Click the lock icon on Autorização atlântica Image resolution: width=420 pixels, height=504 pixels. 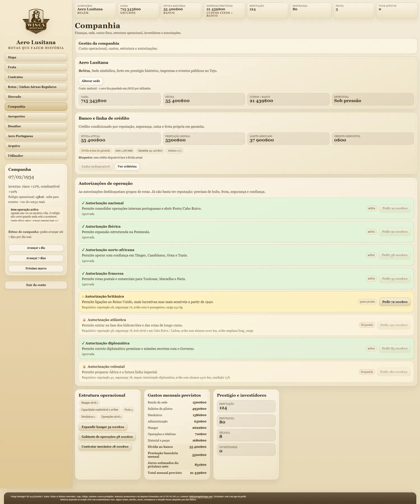click(84, 320)
